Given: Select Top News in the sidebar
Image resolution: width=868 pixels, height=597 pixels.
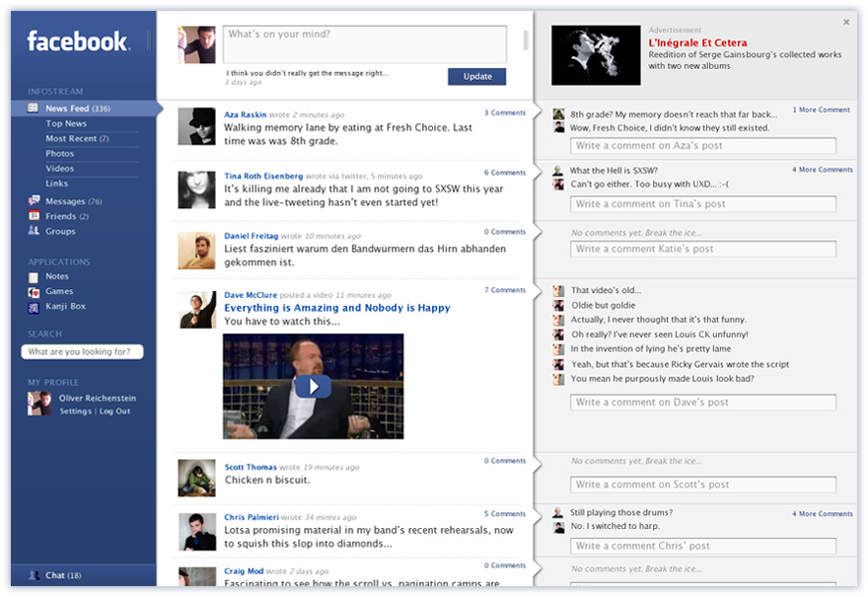Looking at the screenshot, I should tap(66, 123).
